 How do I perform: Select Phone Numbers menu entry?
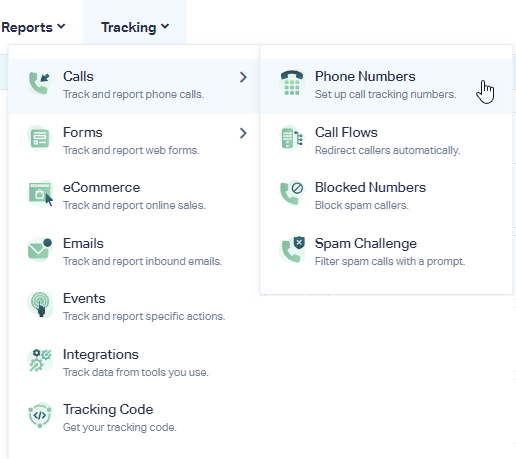pos(386,86)
